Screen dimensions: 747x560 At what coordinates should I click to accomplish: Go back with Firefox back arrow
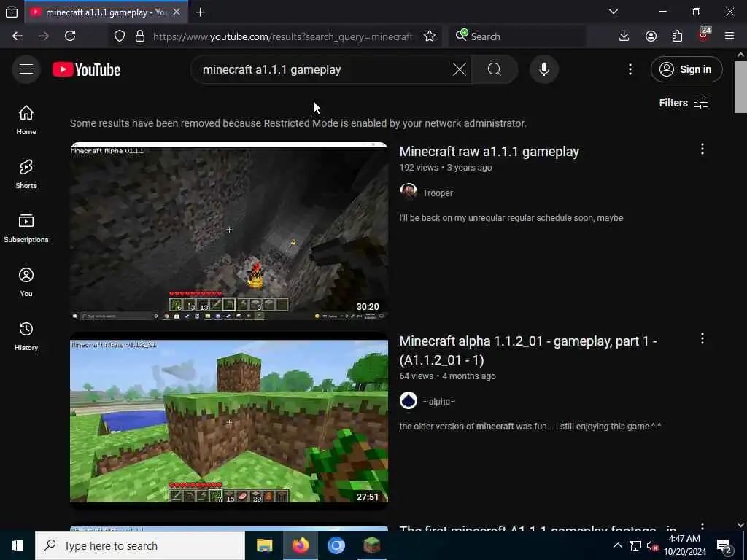18,36
